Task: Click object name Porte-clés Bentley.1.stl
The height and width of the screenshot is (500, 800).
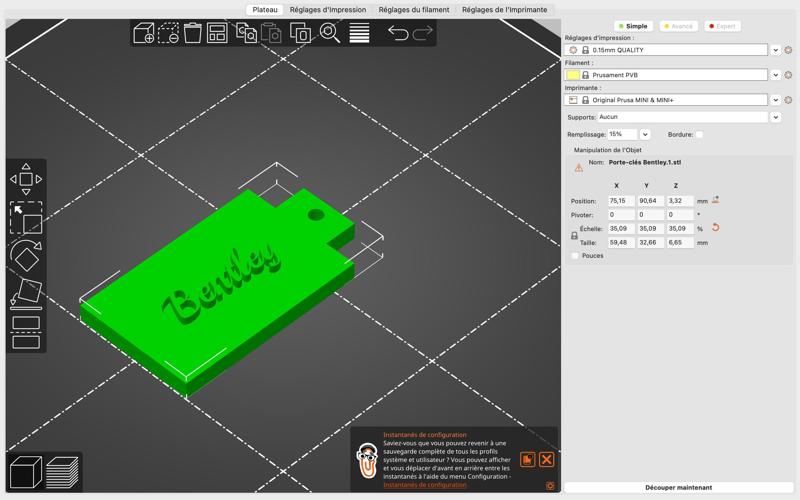Action: [644, 162]
